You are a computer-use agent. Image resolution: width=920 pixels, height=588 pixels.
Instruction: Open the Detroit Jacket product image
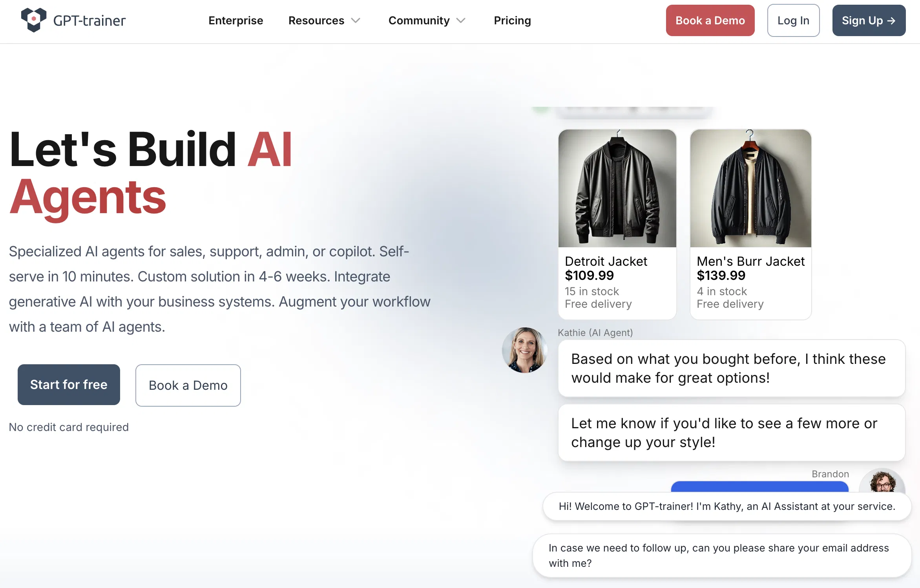(x=617, y=188)
